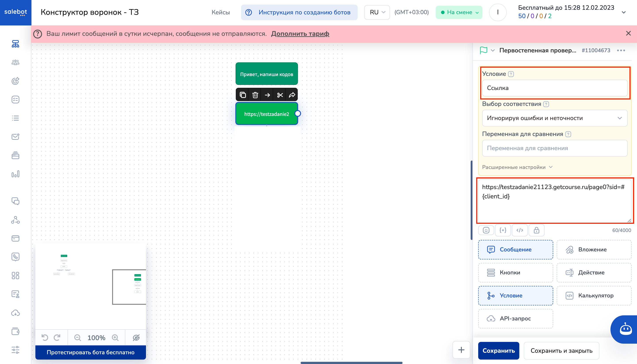Open apps grid sidebar icon
The height and width of the screenshot is (364, 637).
coord(15,276)
